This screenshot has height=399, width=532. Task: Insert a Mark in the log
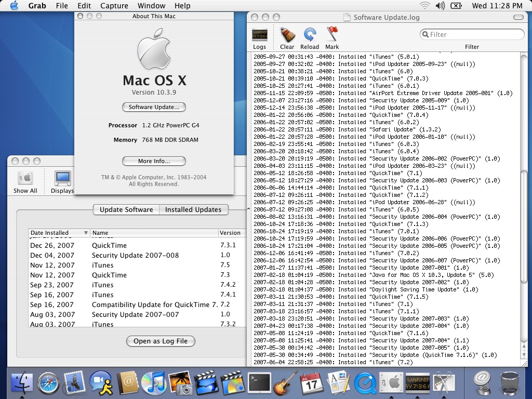coord(332,38)
